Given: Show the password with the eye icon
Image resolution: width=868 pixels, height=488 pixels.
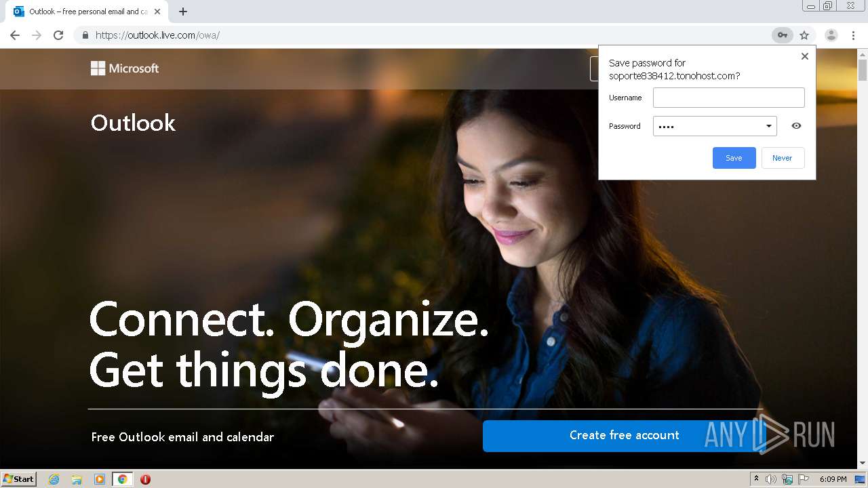Looking at the screenshot, I should coord(796,126).
